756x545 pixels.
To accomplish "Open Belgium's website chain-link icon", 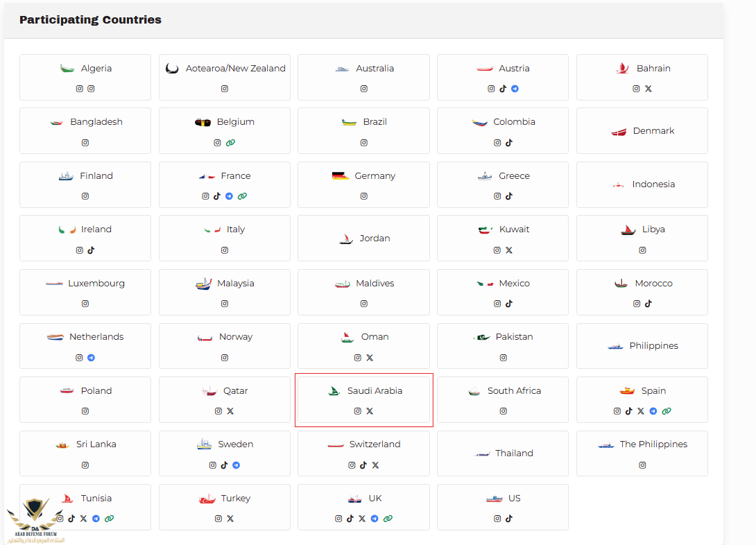I will point(230,143).
